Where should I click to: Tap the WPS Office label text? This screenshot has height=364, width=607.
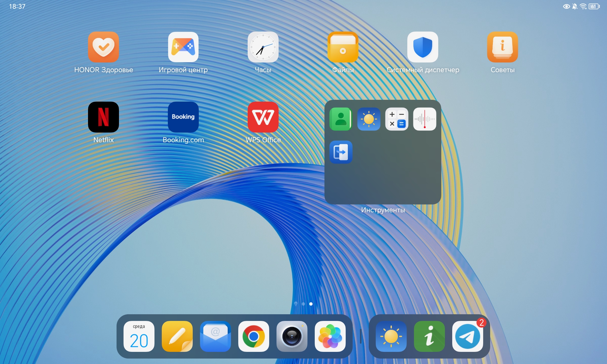[263, 140]
